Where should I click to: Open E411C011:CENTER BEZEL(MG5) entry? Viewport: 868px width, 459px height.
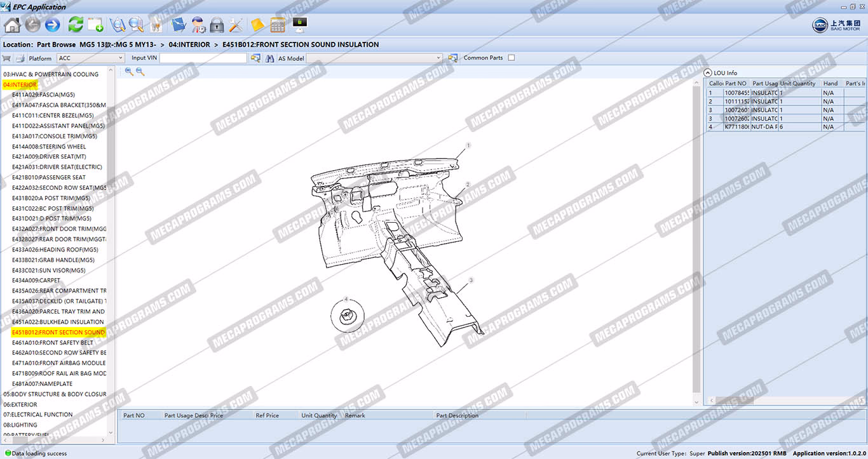click(x=53, y=116)
